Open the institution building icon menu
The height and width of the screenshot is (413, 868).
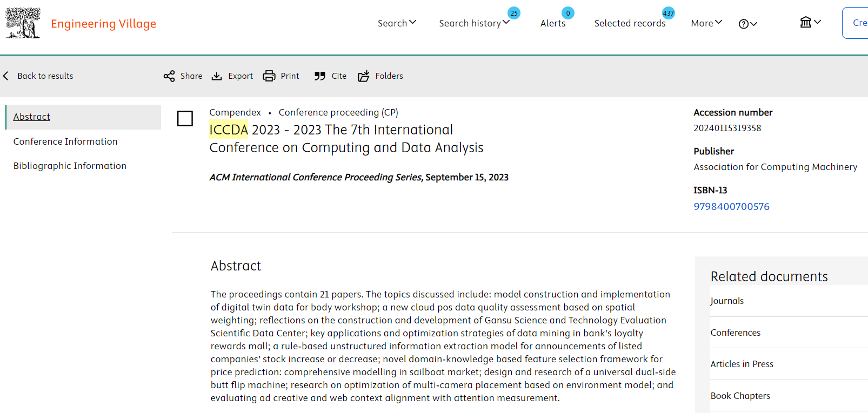pyautogui.click(x=810, y=22)
